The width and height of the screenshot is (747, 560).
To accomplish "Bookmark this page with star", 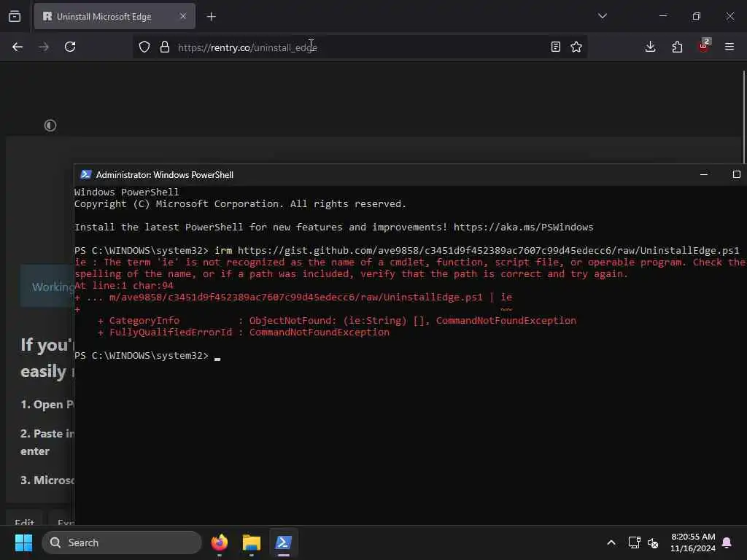I will click(x=576, y=47).
